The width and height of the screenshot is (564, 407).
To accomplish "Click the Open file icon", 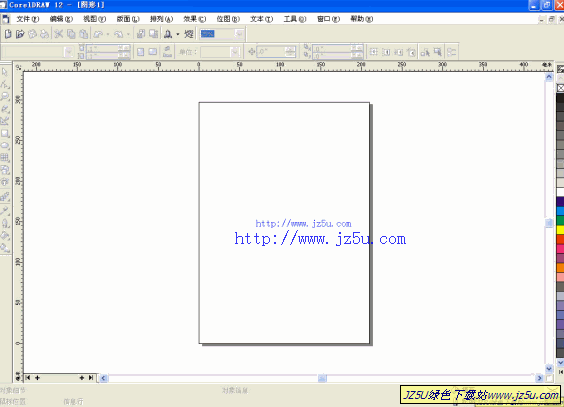I will click(20, 34).
